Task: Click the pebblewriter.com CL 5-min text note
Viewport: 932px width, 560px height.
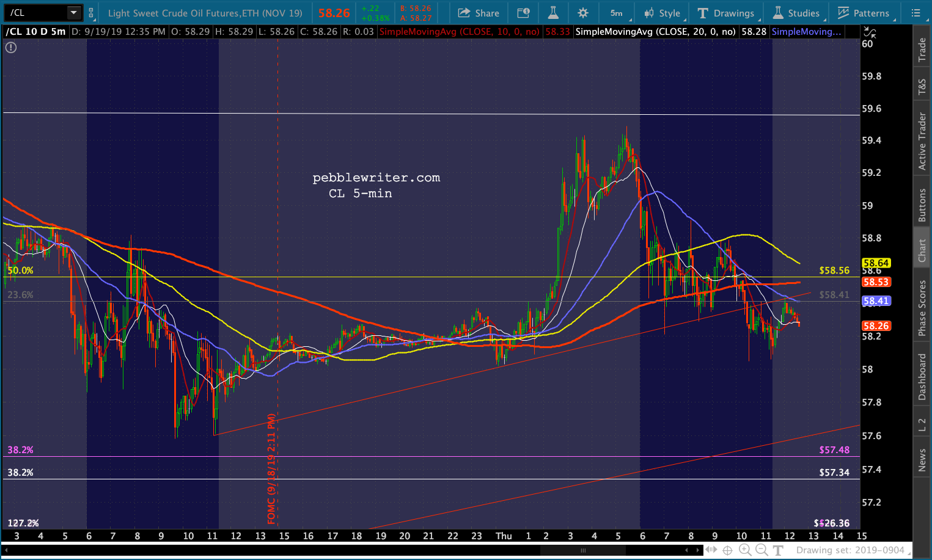Action: coord(376,186)
